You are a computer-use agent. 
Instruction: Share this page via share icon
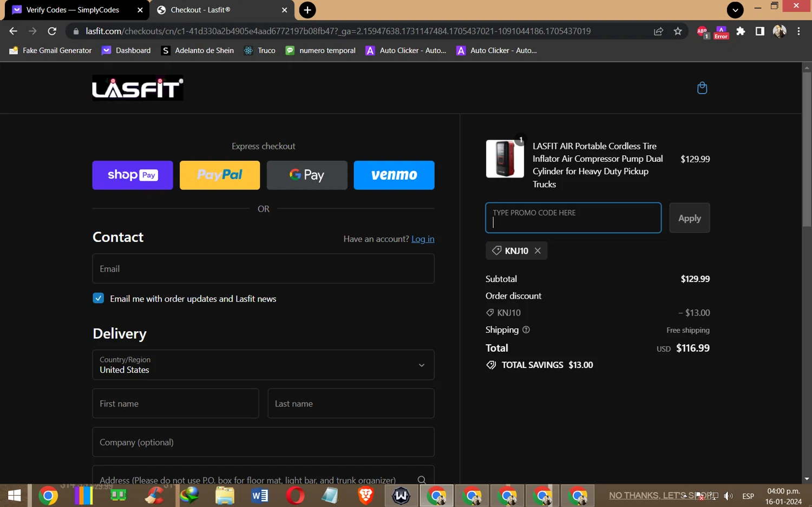click(658, 31)
